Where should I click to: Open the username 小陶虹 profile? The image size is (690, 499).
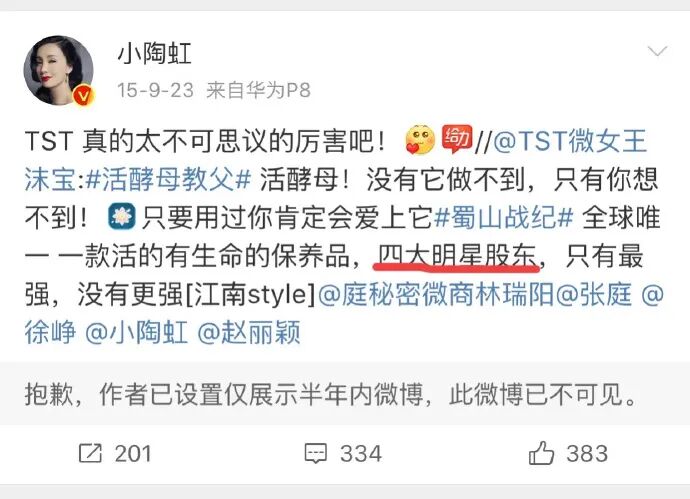click(x=154, y=54)
